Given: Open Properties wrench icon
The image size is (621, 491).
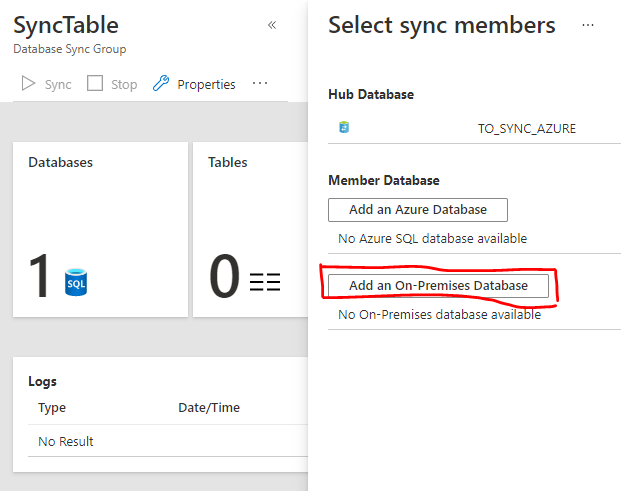Looking at the screenshot, I should pyautogui.click(x=161, y=84).
